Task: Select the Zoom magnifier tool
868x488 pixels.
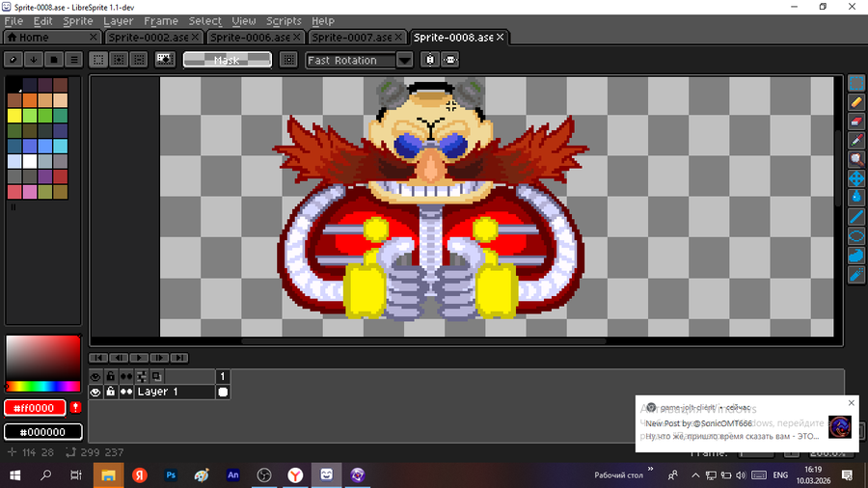Action: pyautogui.click(x=855, y=159)
